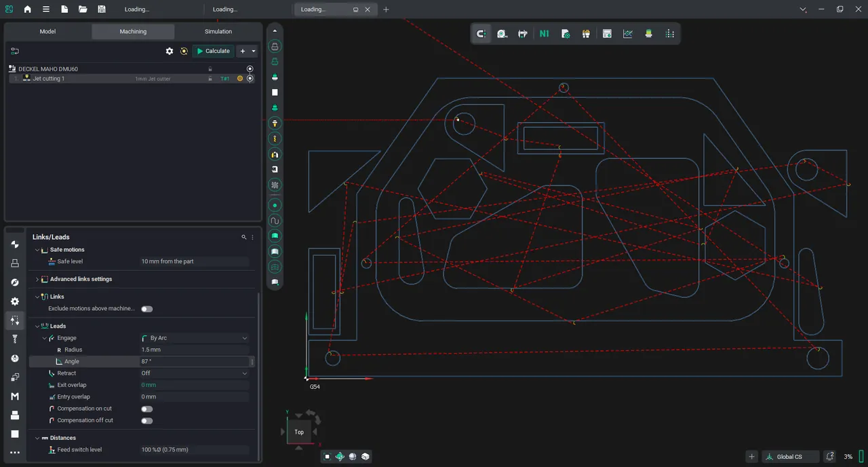This screenshot has width=868, height=467.
Task: Open the Retract dropdown showing Off
Action: pyautogui.click(x=195, y=373)
